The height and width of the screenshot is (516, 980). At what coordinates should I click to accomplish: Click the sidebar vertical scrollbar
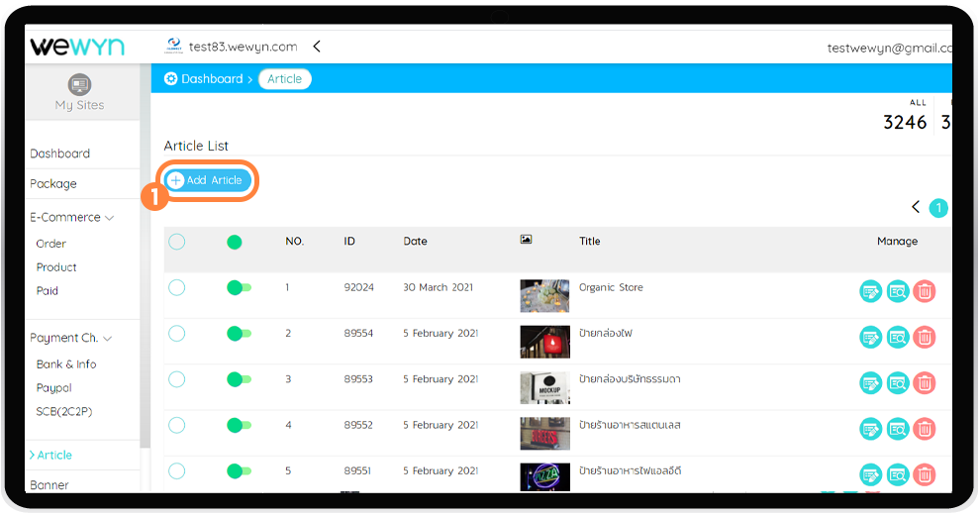146,257
